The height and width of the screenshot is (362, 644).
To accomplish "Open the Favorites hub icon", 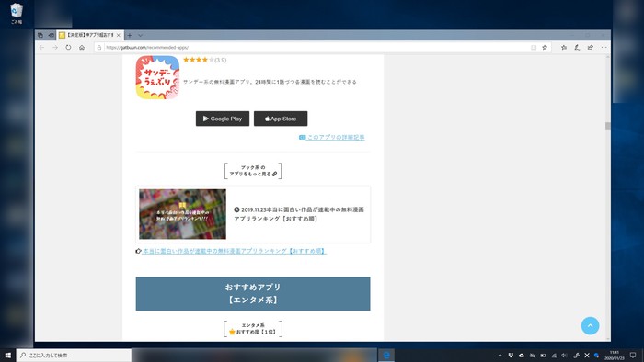I will tap(564, 48).
